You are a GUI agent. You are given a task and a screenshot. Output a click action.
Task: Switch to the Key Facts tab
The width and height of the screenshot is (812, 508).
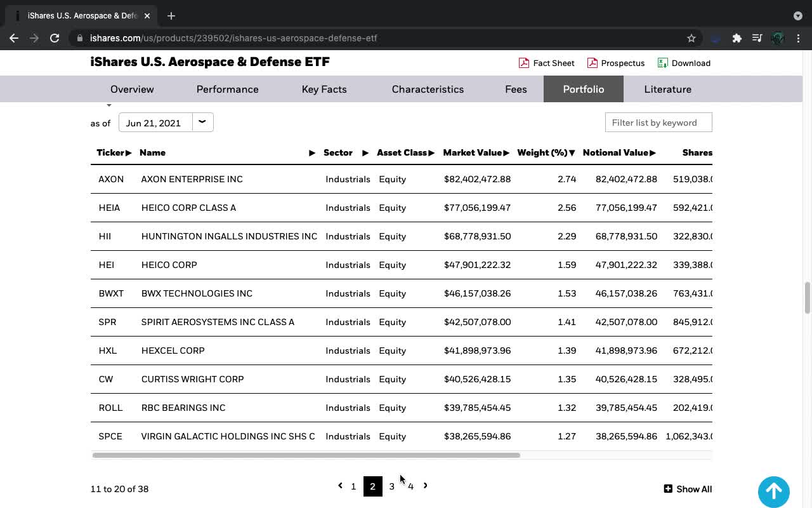(324, 89)
